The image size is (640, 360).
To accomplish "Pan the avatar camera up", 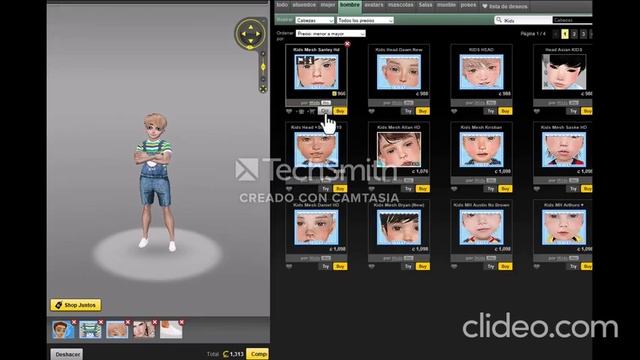I will tap(250, 27).
